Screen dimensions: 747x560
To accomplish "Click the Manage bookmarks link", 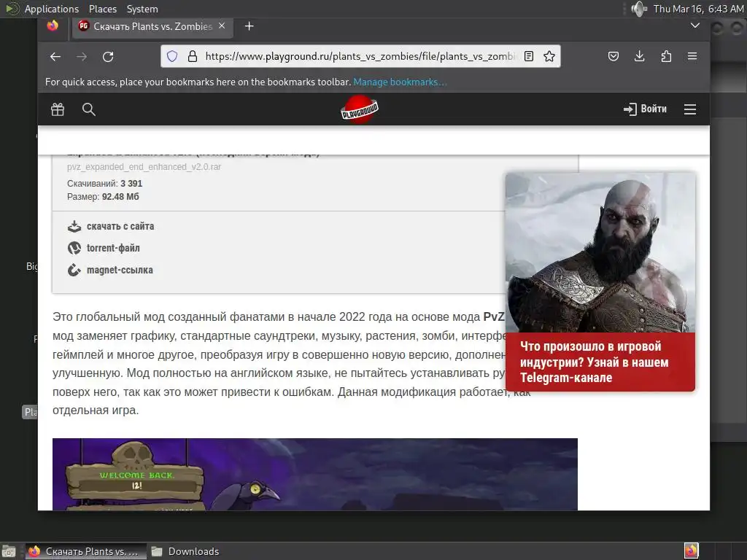I will (x=400, y=82).
